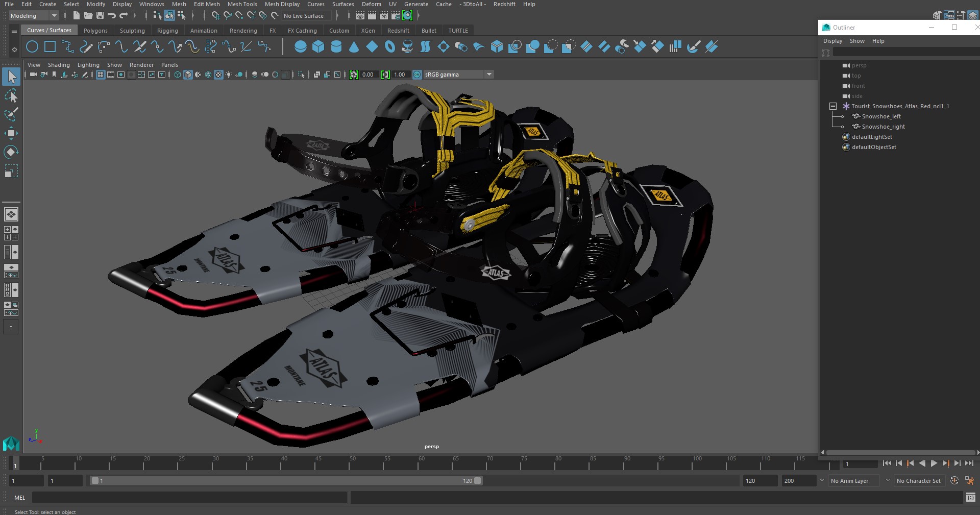
Task: Click the Sculpt surfaces brush shelf icon
Action: (693, 47)
